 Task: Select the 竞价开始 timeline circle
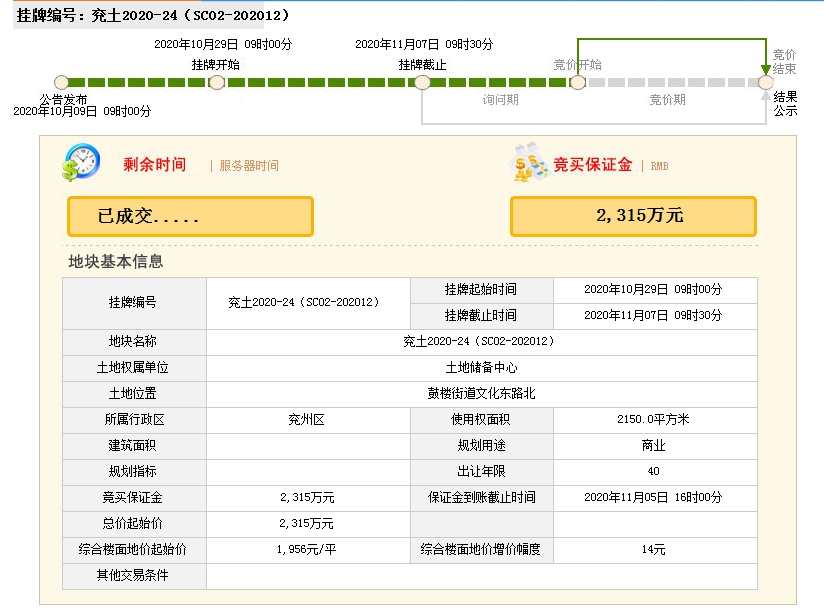577,82
